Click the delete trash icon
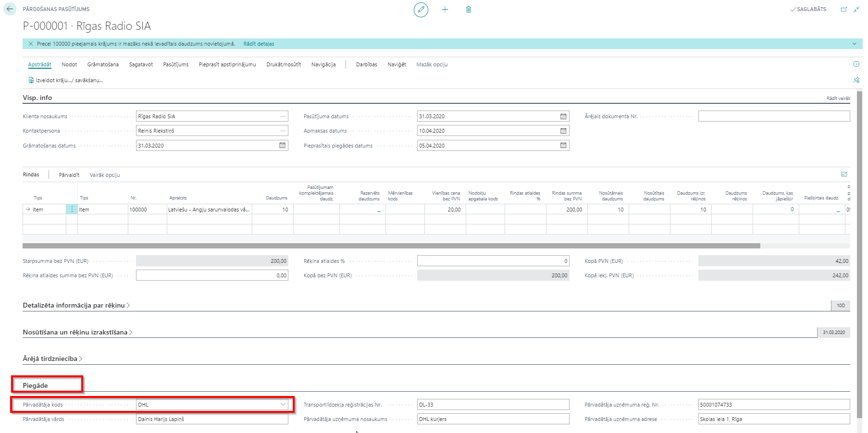Image resolution: width=868 pixels, height=433 pixels. (469, 10)
